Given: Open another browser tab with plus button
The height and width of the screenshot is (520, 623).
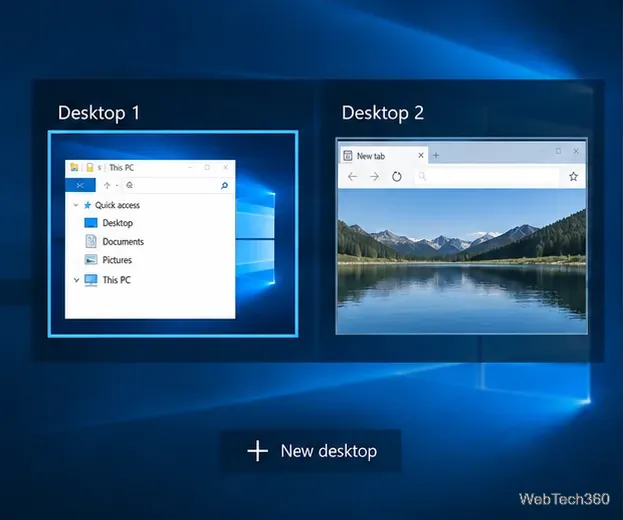Looking at the screenshot, I should pyautogui.click(x=436, y=155).
